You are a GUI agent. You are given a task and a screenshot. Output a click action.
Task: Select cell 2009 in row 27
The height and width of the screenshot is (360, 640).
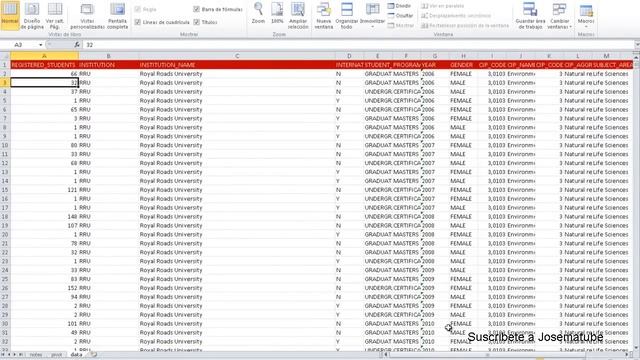click(435, 297)
